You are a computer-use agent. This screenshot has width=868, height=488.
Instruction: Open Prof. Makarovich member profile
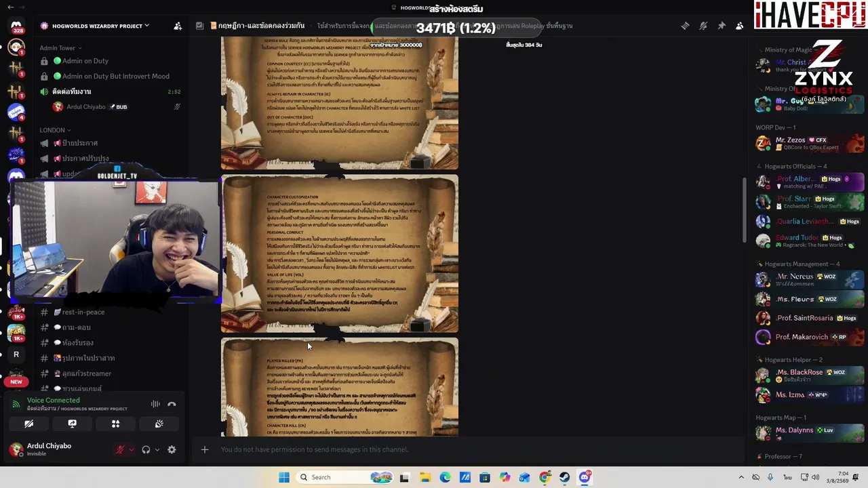click(x=810, y=337)
